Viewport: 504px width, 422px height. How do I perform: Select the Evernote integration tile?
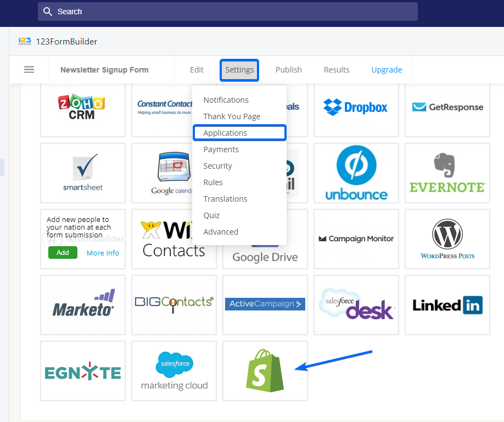(x=447, y=173)
